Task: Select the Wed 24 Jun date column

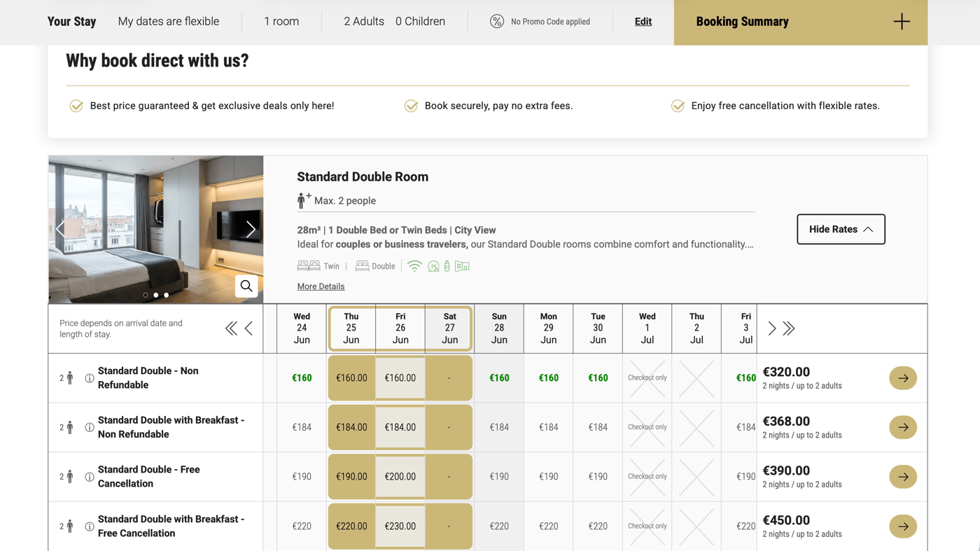Action: click(x=302, y=328)
